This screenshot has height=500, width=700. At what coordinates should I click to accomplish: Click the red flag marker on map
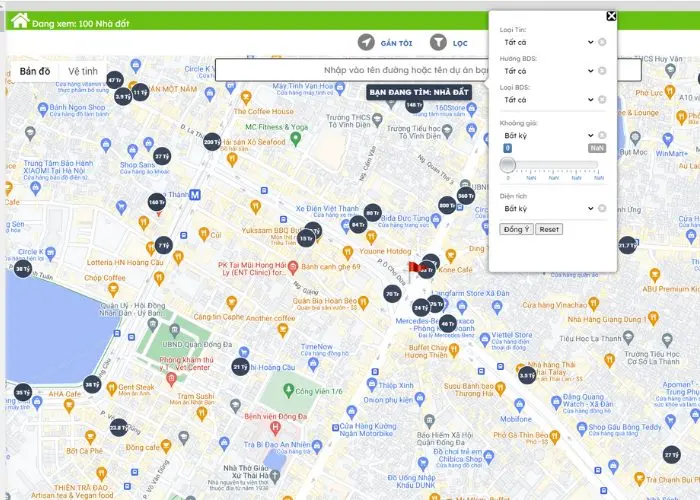point(417,263)
